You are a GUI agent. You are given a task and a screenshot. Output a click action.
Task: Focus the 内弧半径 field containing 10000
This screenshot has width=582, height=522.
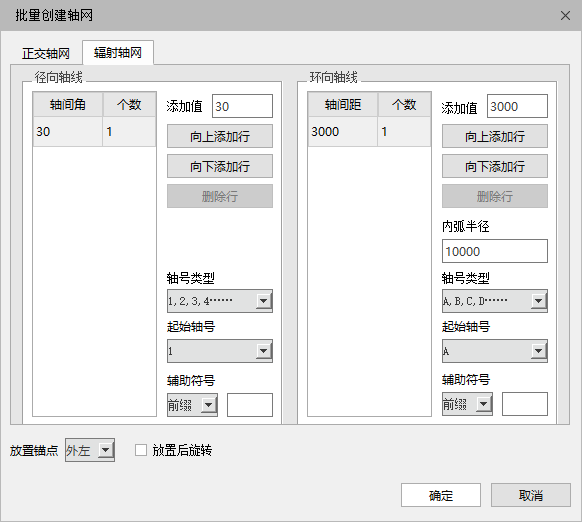click(x=494, y=251)
